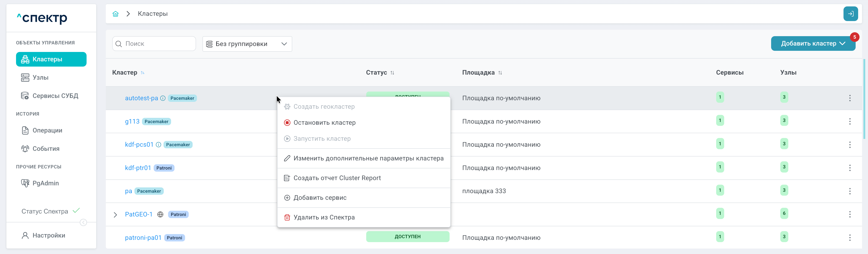
Task: Click the Patroni tag on kdf-ptr01
Action: click(164, 168)
